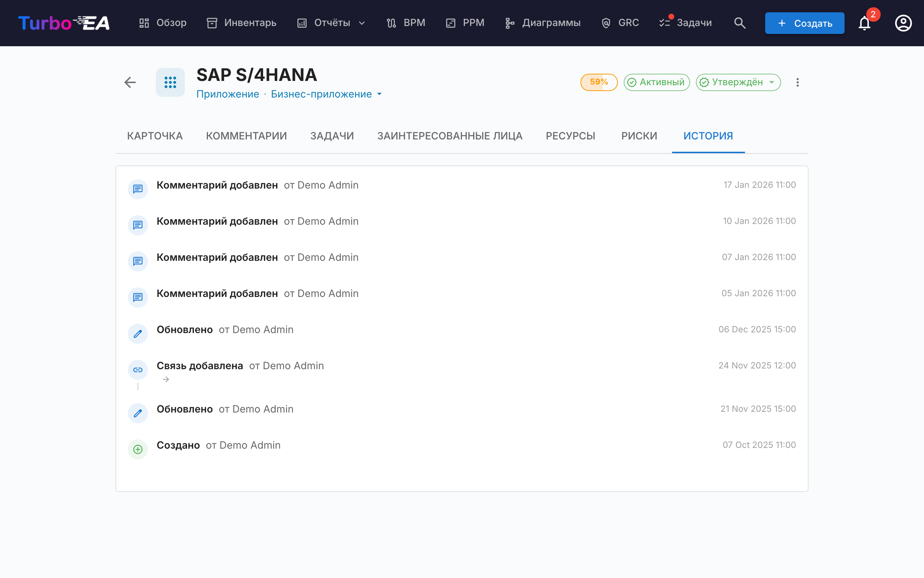Image resolution: width=924 pixels, height=578 pixels.
Task: Open user account profile icon
Action: pos(903,23)
